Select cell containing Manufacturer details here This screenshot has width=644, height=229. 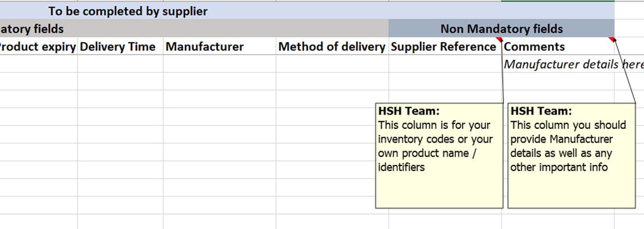(558, 64)
